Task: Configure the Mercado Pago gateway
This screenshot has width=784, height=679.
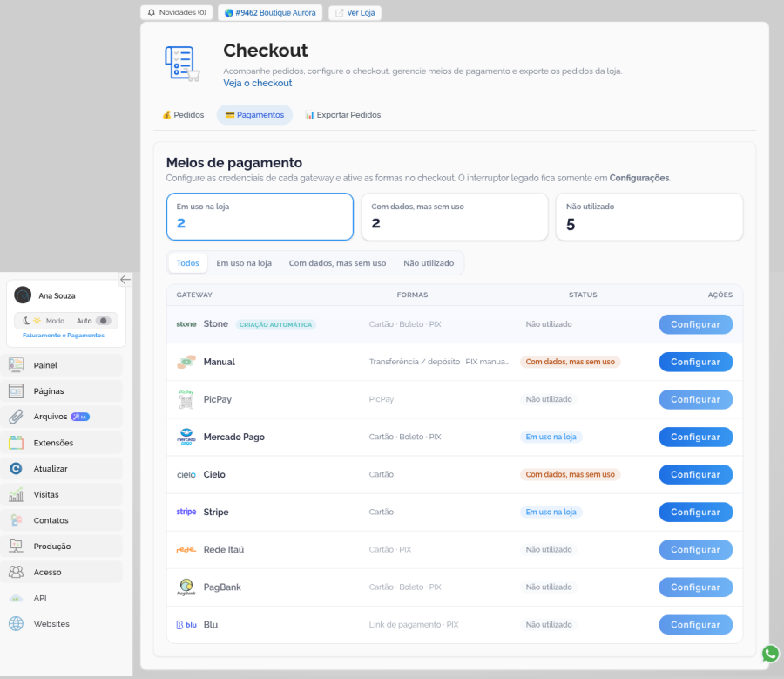Action: coord(695,437)
